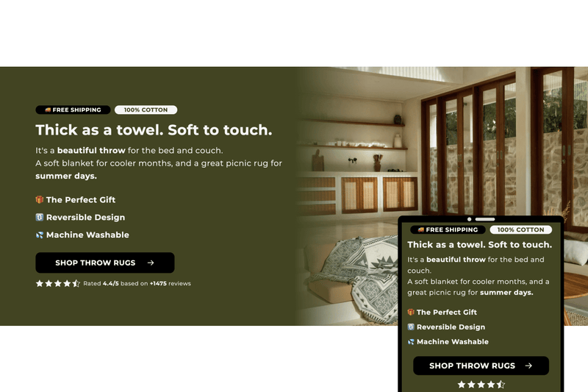Click the desktop Shop Throw Rugs button

click(x=105, y=263)
